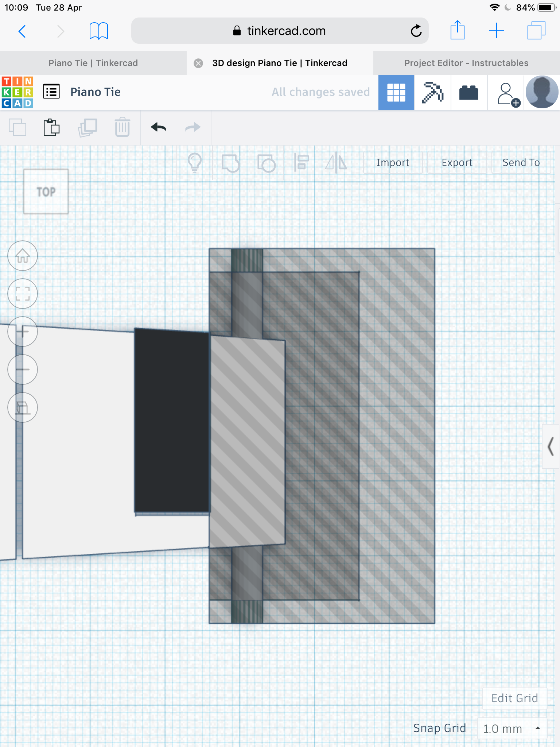This screenshot has height=747, width=560.
Task: Switch to Project Editor - Instructables tab
Action: pos(466,63)
